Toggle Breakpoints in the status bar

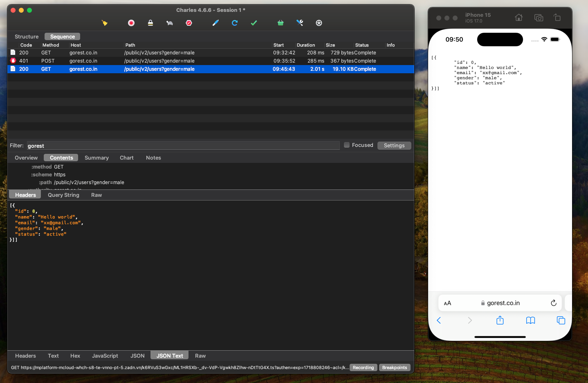(394, 367)
